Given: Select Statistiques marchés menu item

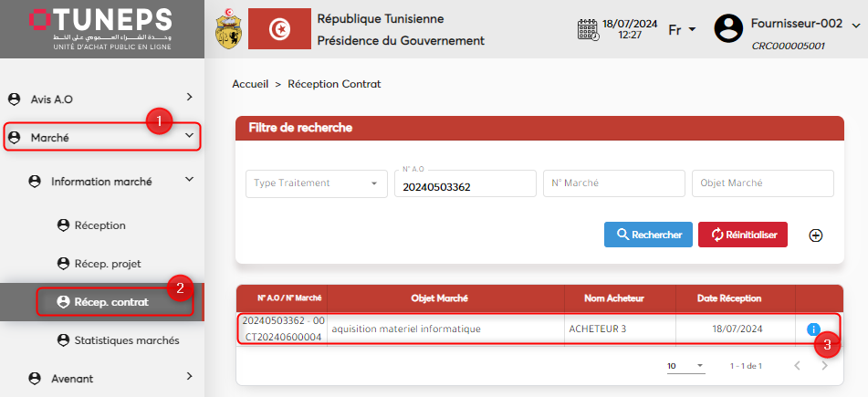Looking at the screenshot, I should click(126, 340).
